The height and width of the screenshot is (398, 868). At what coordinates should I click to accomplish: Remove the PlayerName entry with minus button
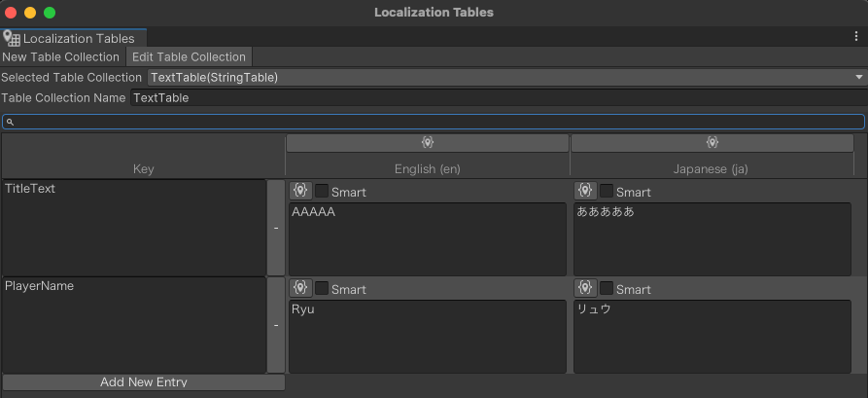[x=276, y=325]
